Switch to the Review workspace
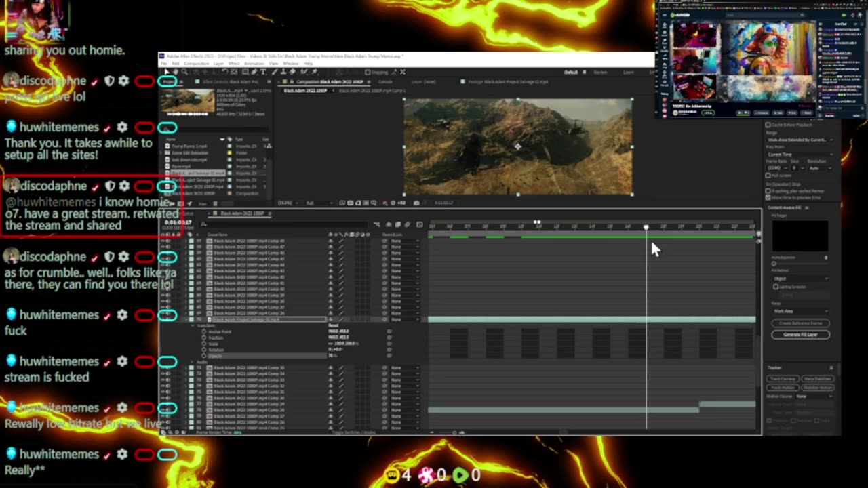Screen dimensions: 868x488 pos(600,72)
